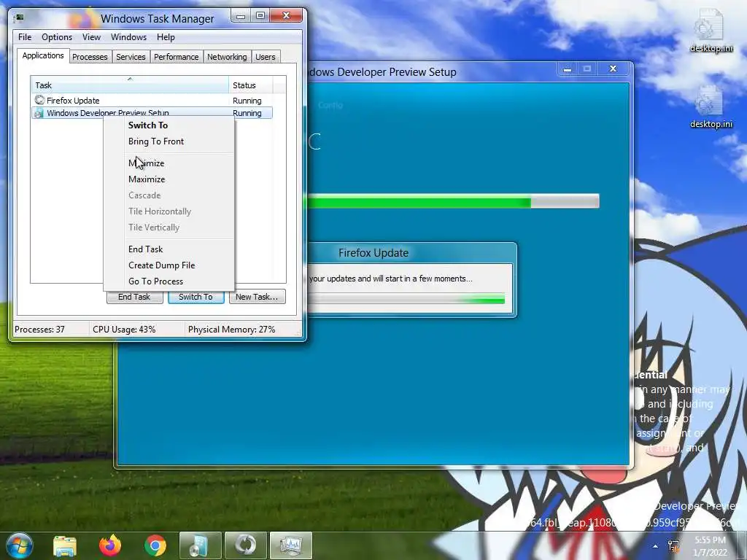
Task: Choose Go To Process in context menu
Action: point(169,281)
